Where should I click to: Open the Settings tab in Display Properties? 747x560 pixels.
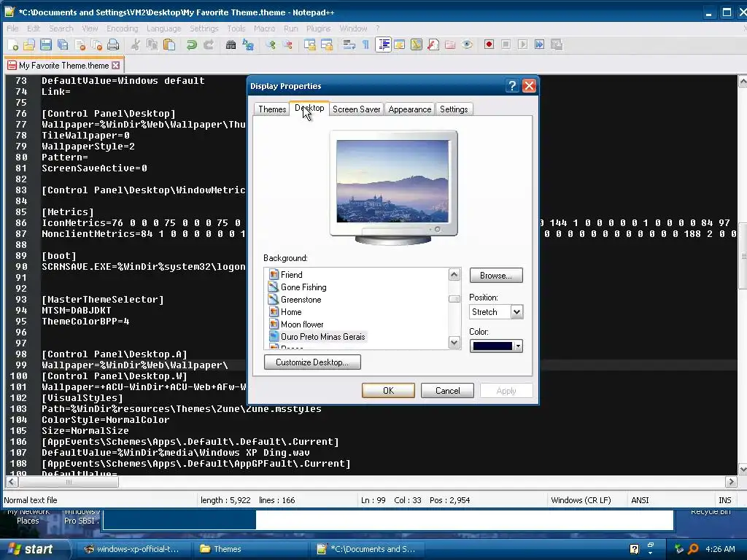454,109
